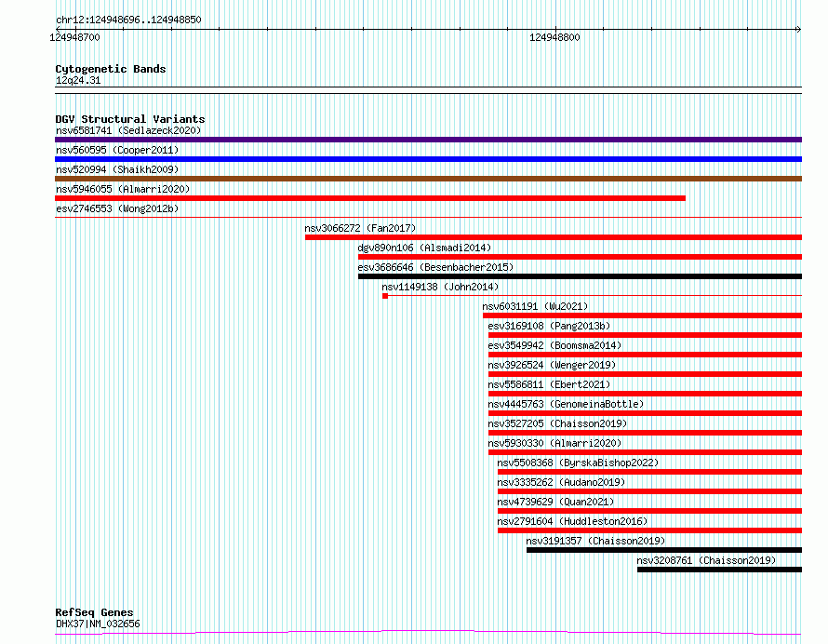The image size is (828, 644).
Task: Click nsv3527205 (Chaisson2019) label
Action: click(557, 423)
